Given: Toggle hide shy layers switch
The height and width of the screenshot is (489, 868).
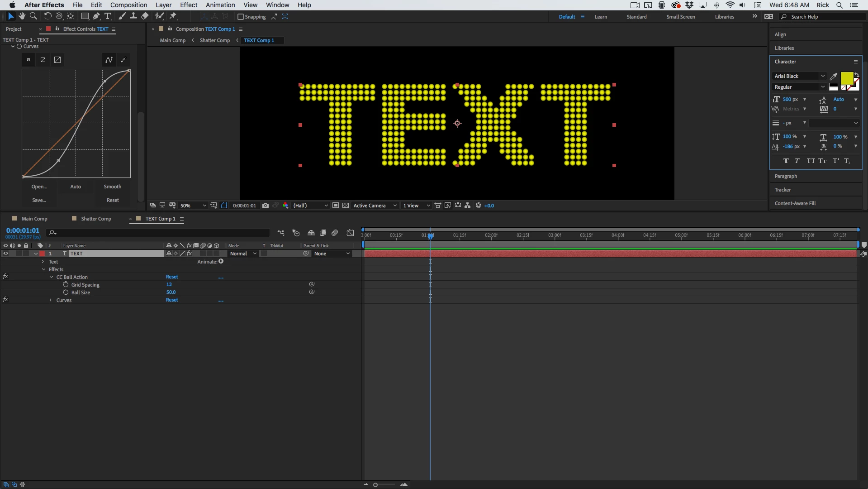Looking at the screenshot, I should [x=311, y=233].
